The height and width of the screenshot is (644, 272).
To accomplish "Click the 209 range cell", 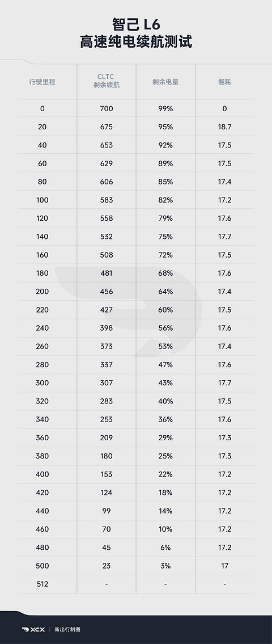I will tap(107, 437).
